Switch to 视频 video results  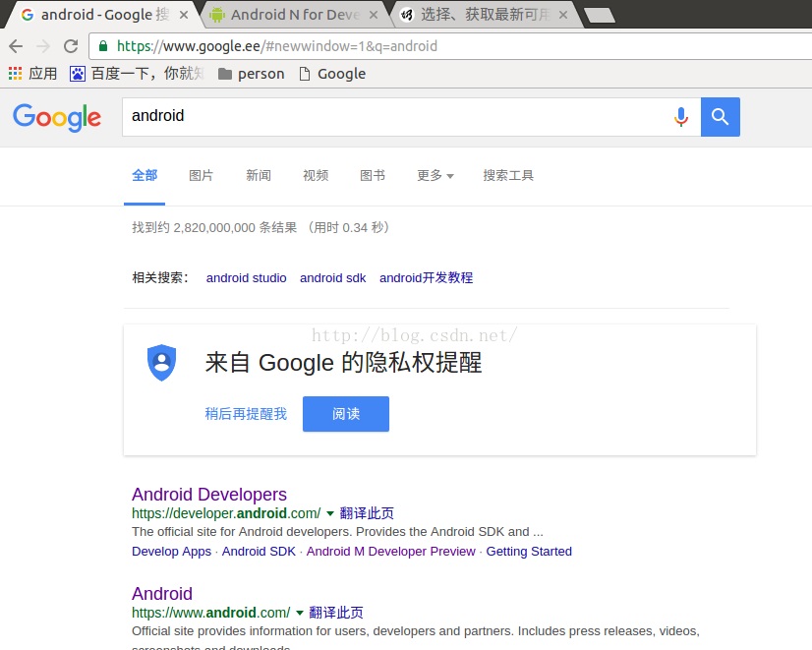316,176
